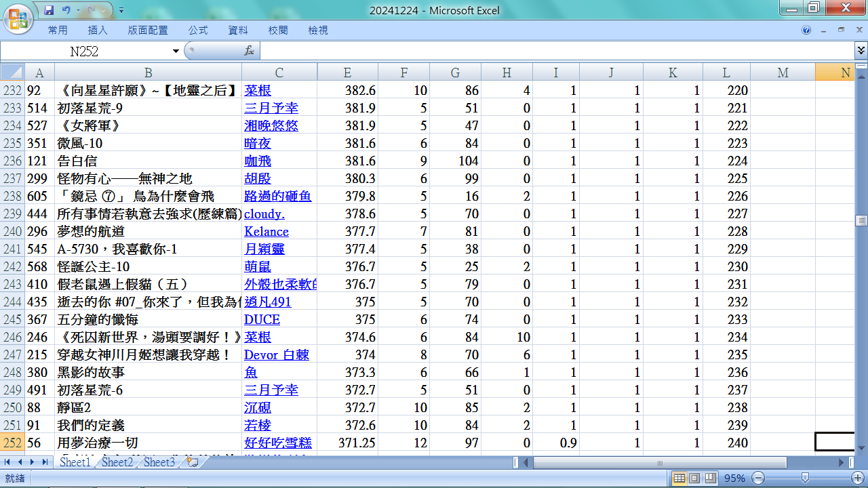Image resolution: width=868 pixels, height=488 pixels.
Task: Open the 暗夜 author link
Action: [x=257, y=143]
